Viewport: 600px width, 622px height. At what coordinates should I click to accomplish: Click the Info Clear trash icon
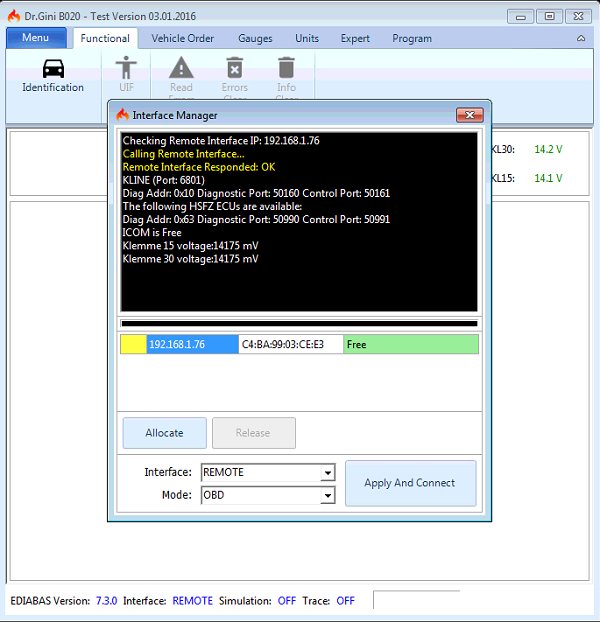[286, 68]
